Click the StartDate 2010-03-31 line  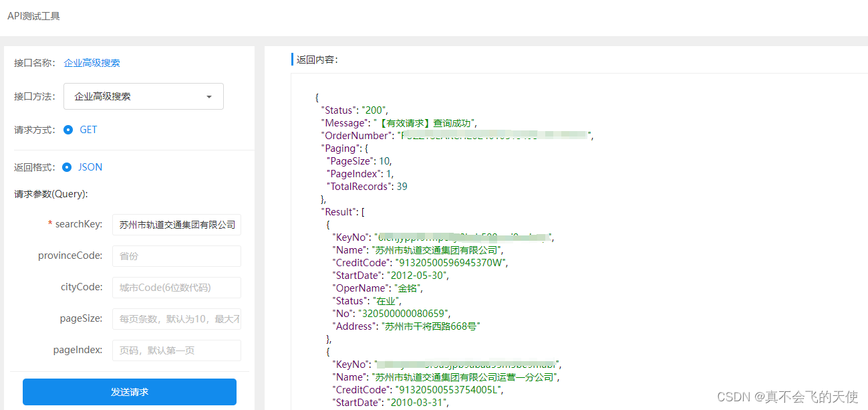click(x=391, y=403)
